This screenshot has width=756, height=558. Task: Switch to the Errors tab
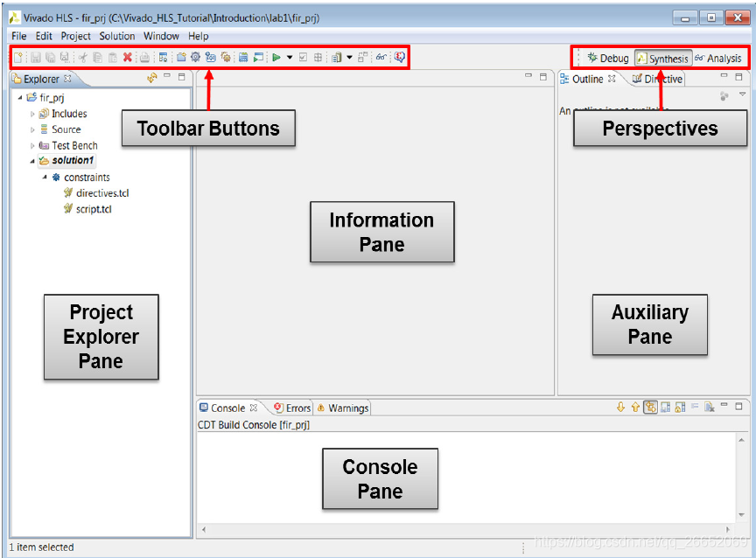click(x=292, y=408)
